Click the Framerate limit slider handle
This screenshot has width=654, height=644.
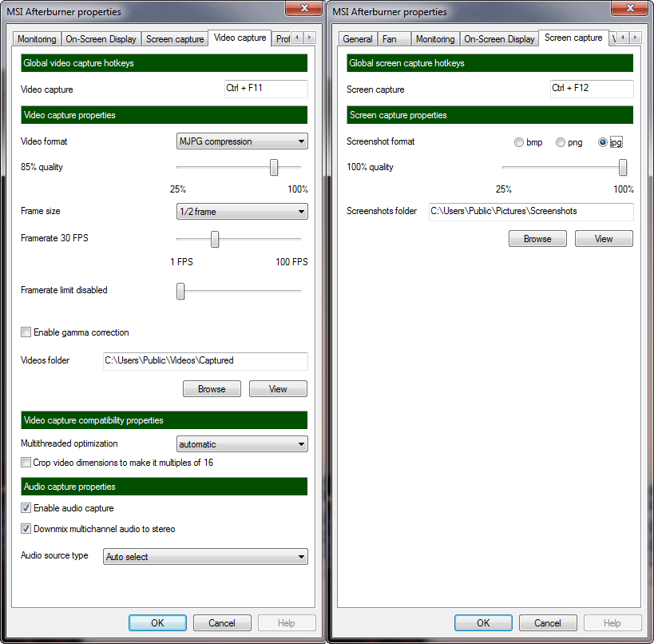pyautogui.click(x=180, y=291)
